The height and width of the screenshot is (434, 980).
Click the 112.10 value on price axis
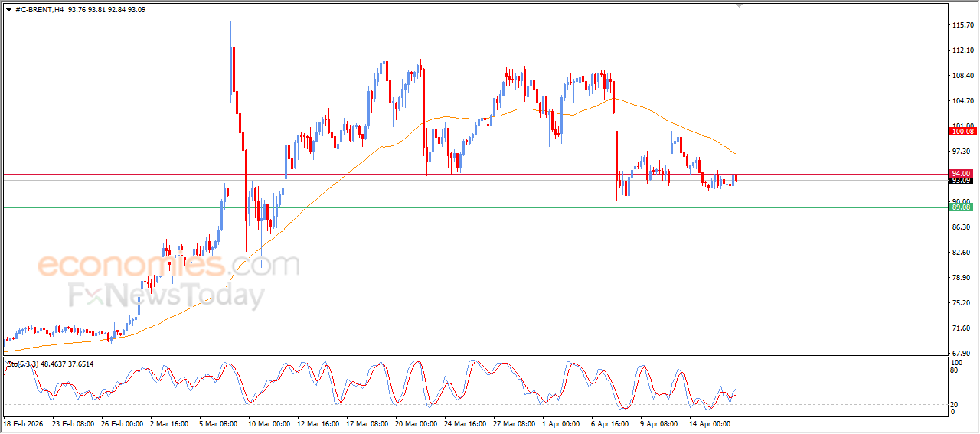click(962, 51)
